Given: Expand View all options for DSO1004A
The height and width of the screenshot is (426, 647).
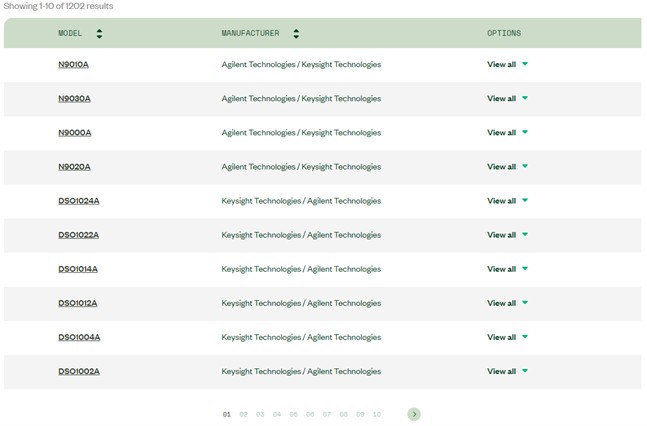Looking at the screenshot, I should pyautogui.click(x=507, y=337).
